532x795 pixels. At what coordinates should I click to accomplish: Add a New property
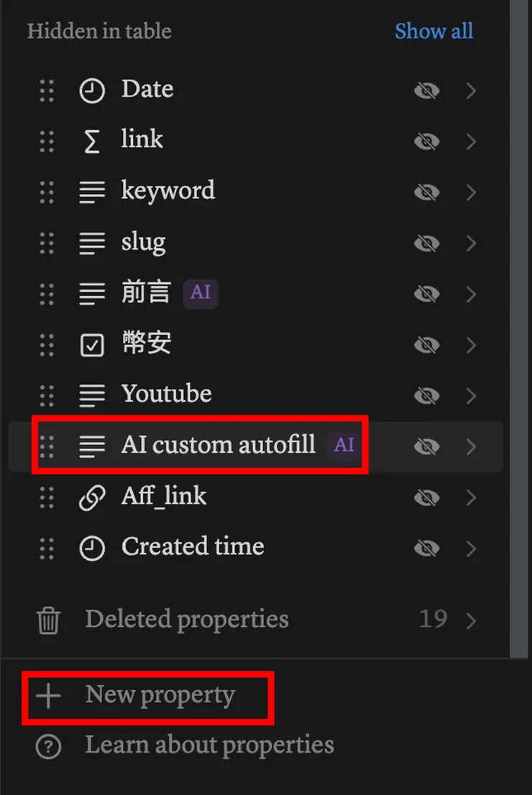click(x=159, y=696)
